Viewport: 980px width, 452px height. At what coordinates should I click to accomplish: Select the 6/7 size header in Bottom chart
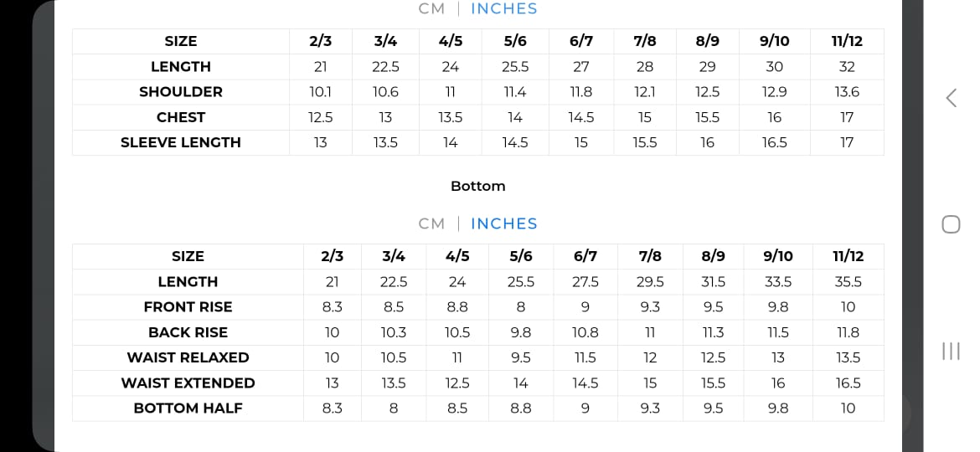585,256
